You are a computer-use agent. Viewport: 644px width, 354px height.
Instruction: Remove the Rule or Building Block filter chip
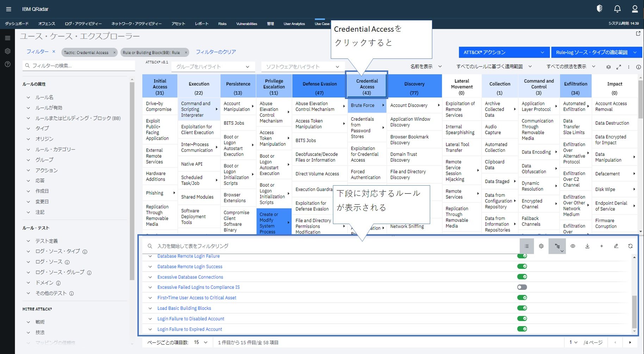pos(186,52)
